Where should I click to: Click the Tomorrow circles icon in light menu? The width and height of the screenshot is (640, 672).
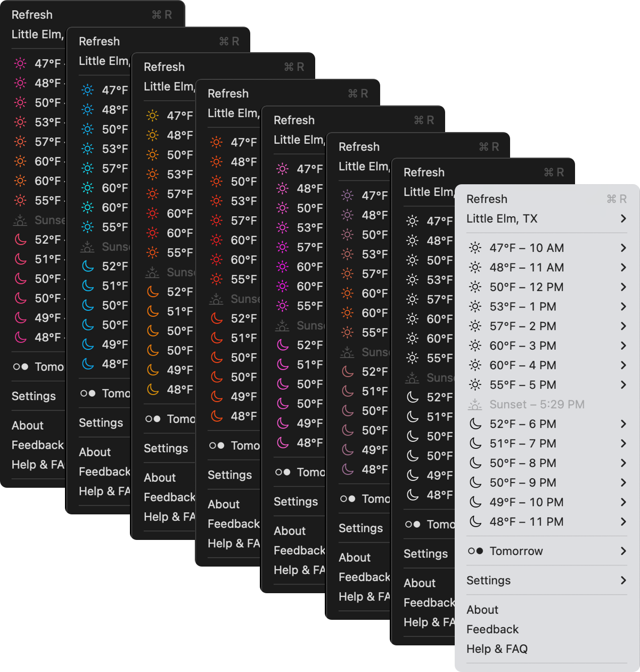(475, 551)
